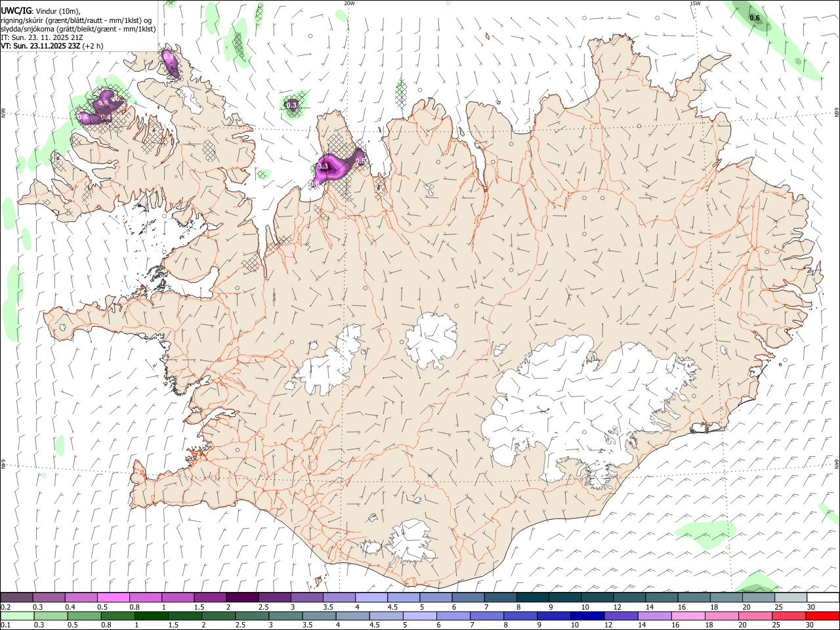Select the bright pink 0.5 swatch in the snow legend

pyautogui.click(x=114, y=597)
